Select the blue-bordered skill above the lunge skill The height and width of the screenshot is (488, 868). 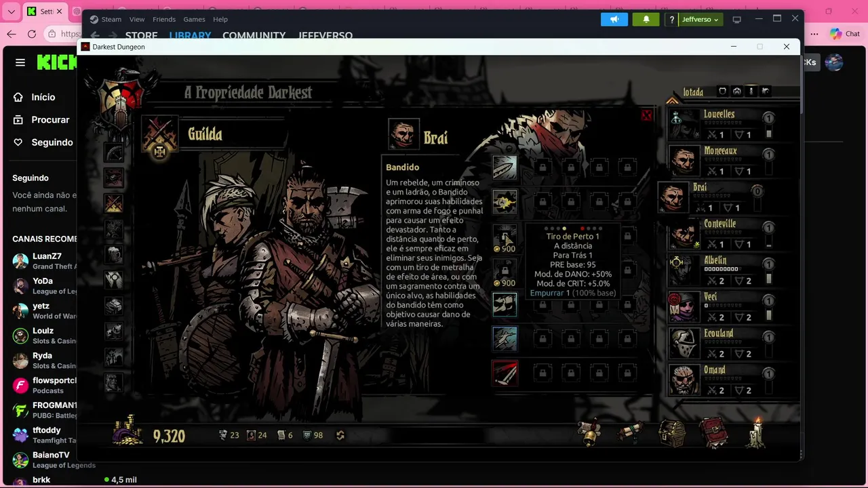pyautogui.click(x=505, y=304)
